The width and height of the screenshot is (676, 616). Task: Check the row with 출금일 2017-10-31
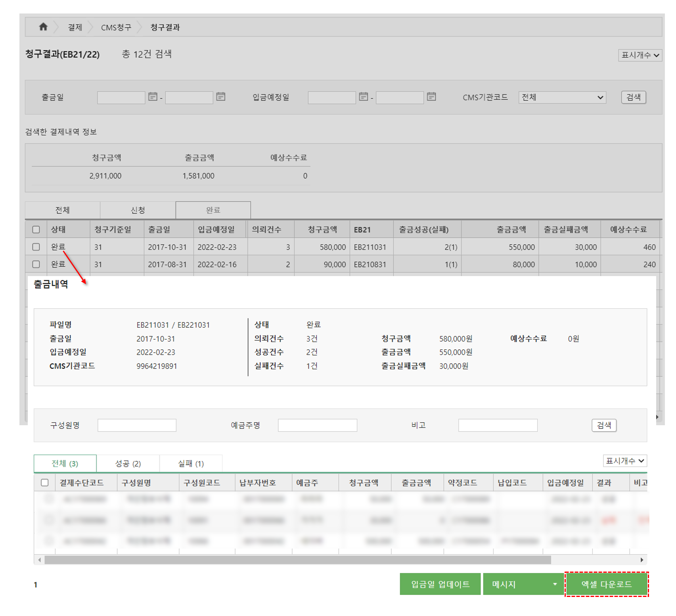pyautogui.click(x=36, y=247)
